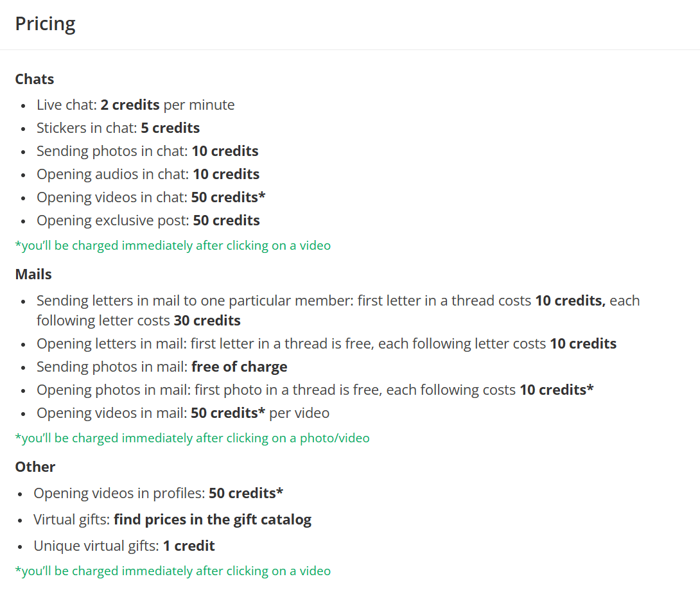Select the Stickers in chat 5 credits item

(x=118, y=128)
